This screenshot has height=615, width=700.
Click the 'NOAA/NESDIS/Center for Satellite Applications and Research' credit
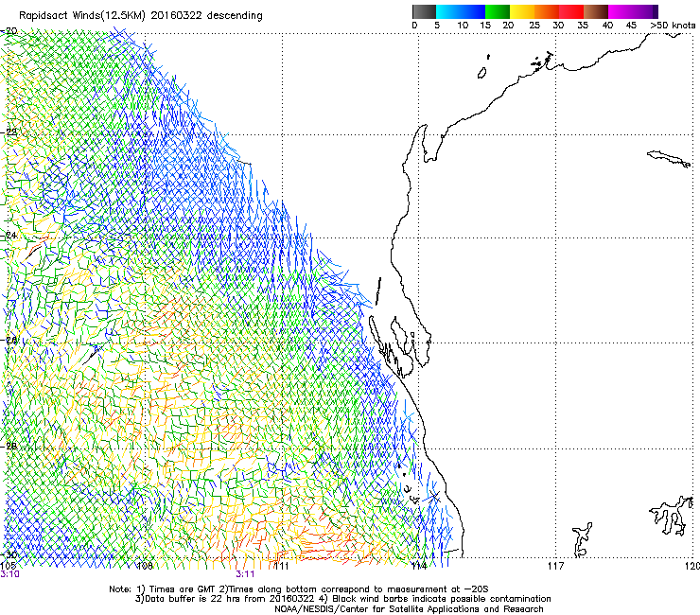point(409,609)
